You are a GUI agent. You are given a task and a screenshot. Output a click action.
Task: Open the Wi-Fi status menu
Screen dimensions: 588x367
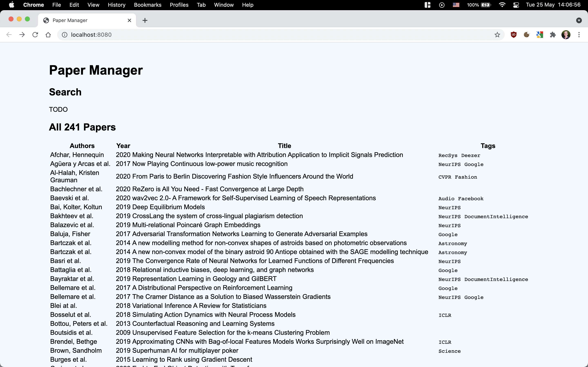coord(502,5)
